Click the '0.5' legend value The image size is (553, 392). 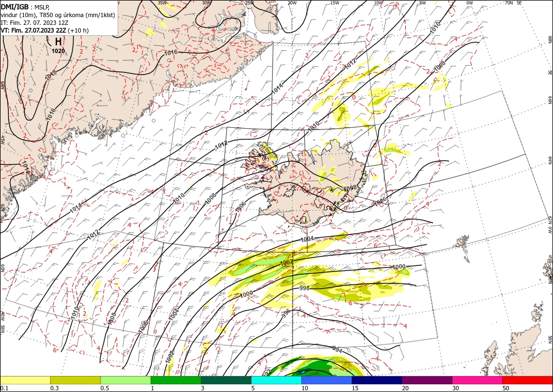pos(105,388)
